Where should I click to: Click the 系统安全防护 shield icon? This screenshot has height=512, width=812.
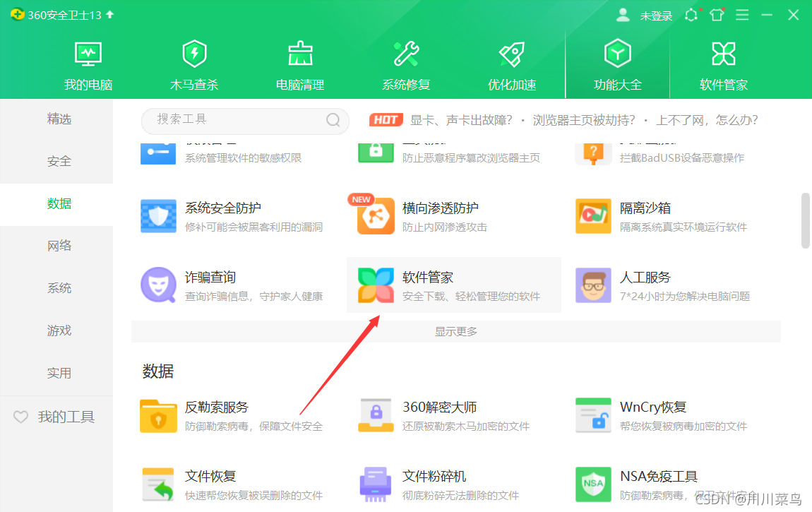(158, 216)
